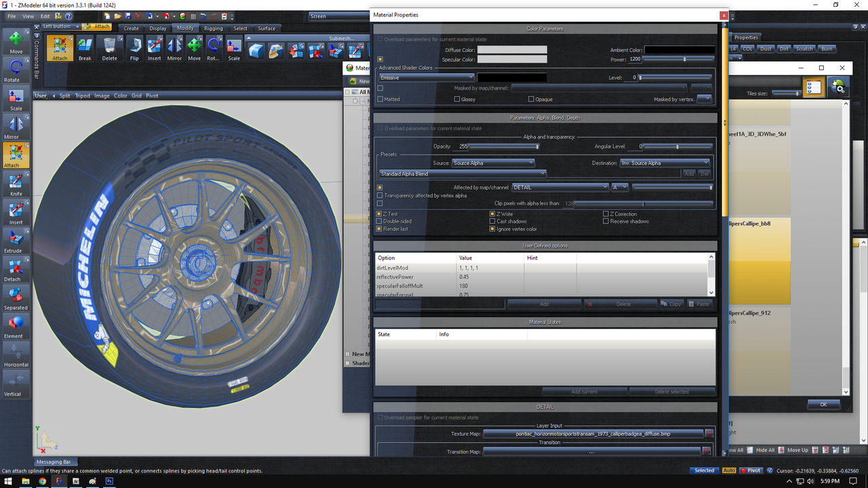Click the Add current material state button
The width and height of the screenshot is (868, 488).
585,392
